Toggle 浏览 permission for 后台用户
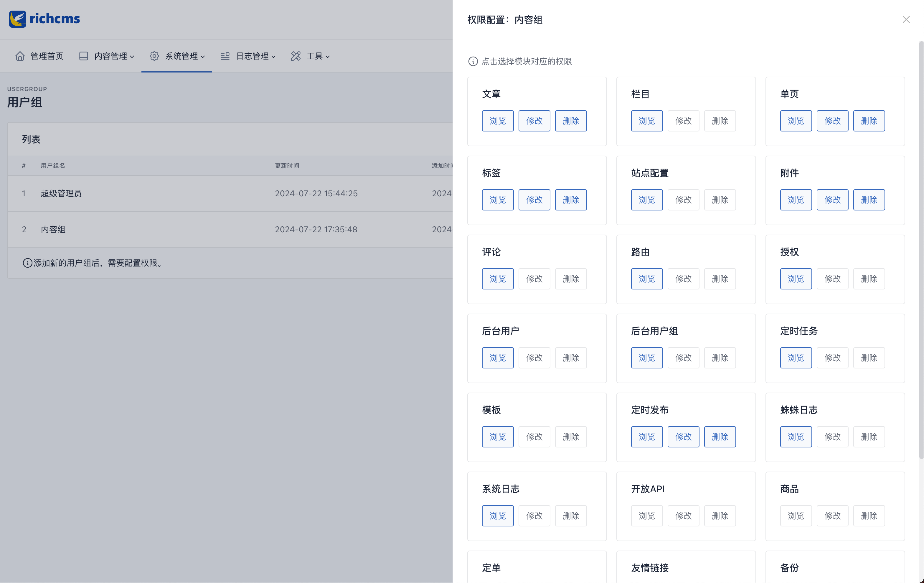The image size is (924, 583). [x=498, y=358]
